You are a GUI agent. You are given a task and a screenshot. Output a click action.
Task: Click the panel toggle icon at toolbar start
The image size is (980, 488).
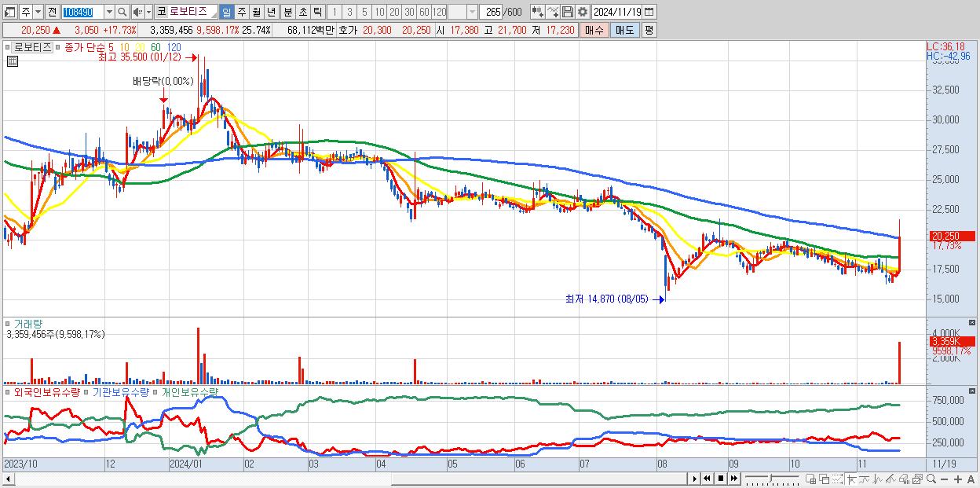[x=9, y=12]
